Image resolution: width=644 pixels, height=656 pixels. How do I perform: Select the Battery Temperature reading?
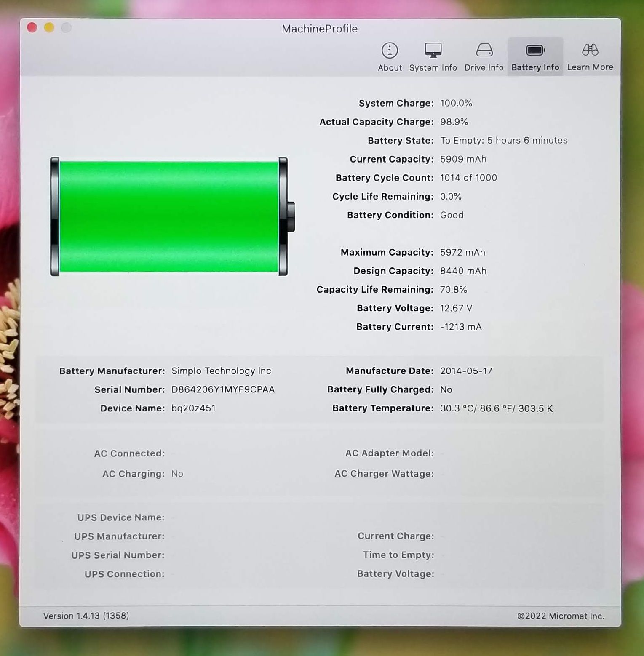coord(496,408)
